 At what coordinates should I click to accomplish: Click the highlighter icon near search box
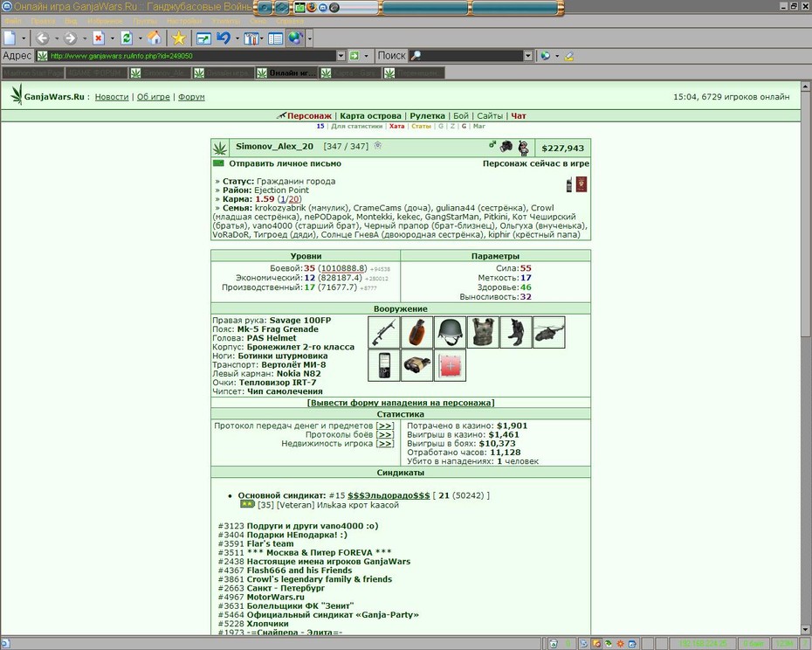point(568,55)
